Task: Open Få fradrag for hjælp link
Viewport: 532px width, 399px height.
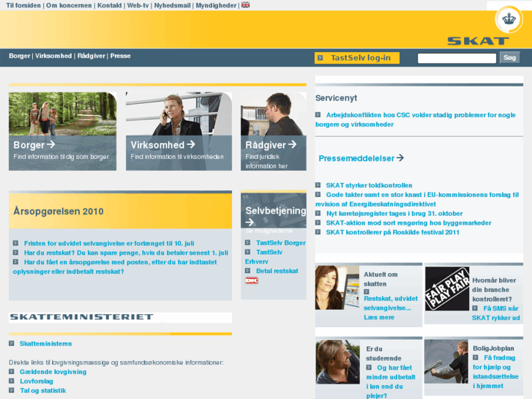Action: [x=495, y=372]
